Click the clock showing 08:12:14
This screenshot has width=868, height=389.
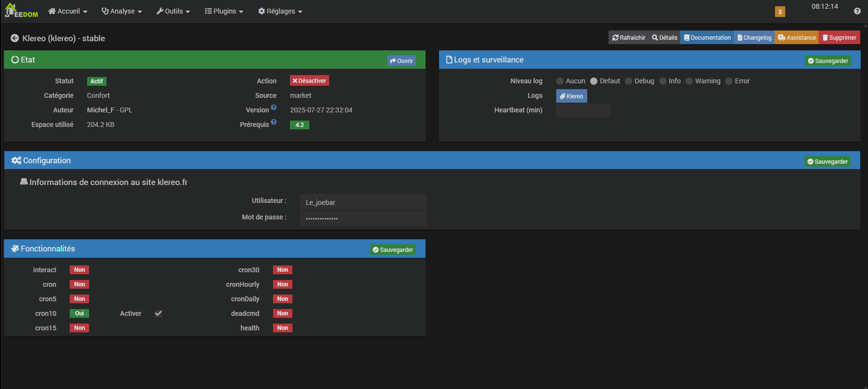coord(825,6)
